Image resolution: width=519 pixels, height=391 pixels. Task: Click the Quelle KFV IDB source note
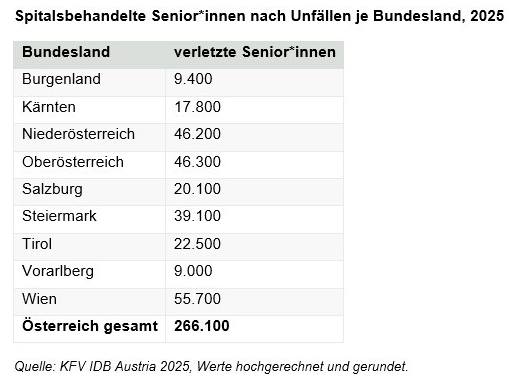(211, 367)
